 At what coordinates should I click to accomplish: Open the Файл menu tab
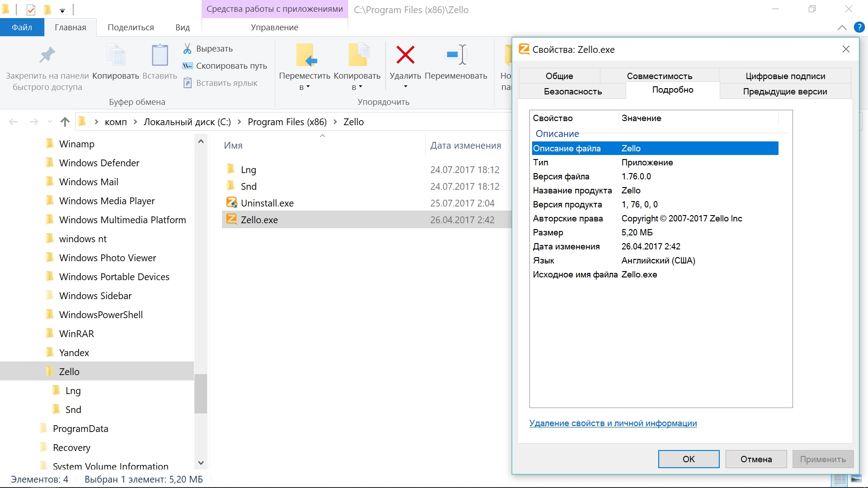(x=22, y=28)
